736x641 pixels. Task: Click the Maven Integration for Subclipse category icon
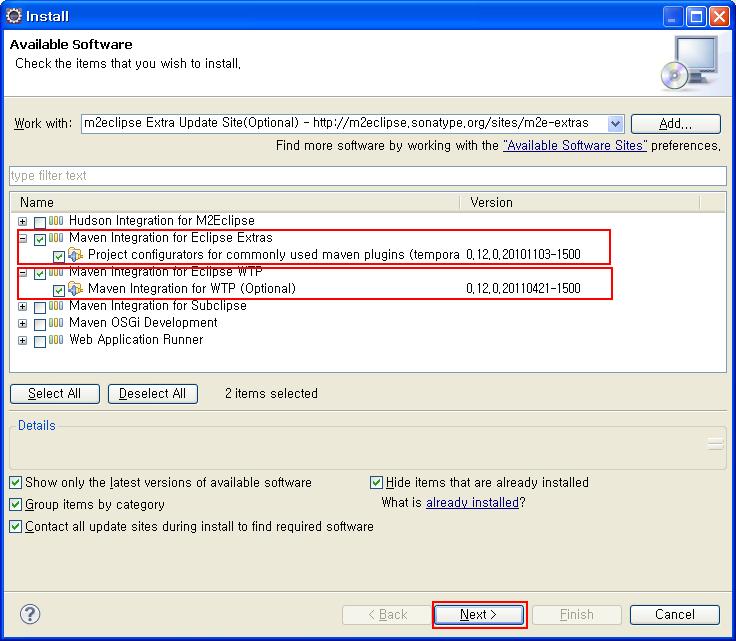(56, 305)
